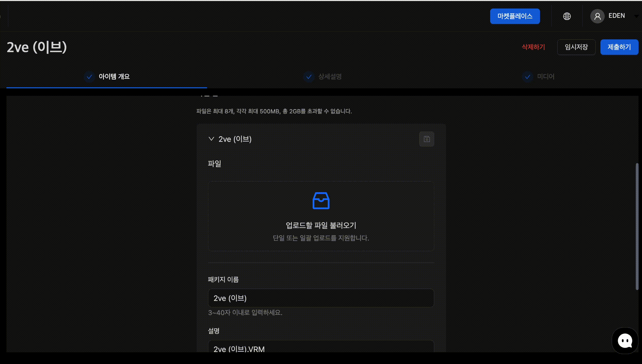The image size is (642, 364).
Task: Click the upload inbox icon
Action: tap(321, 201)
